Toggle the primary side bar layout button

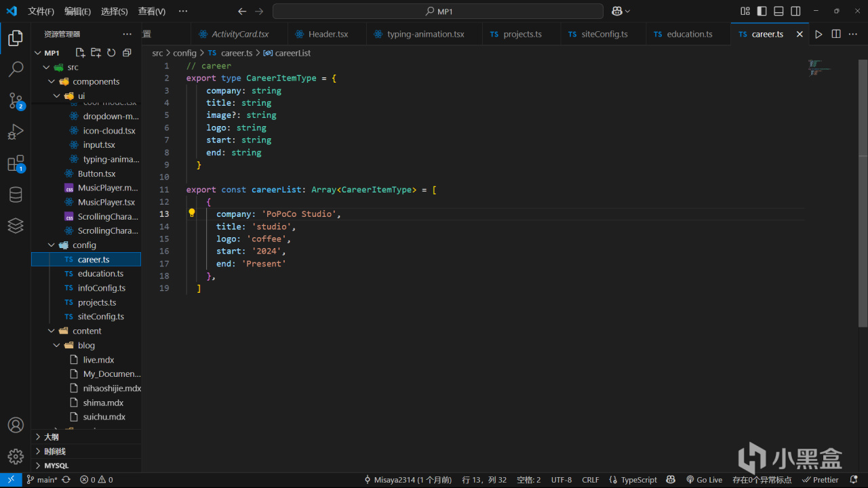[762, 11]
